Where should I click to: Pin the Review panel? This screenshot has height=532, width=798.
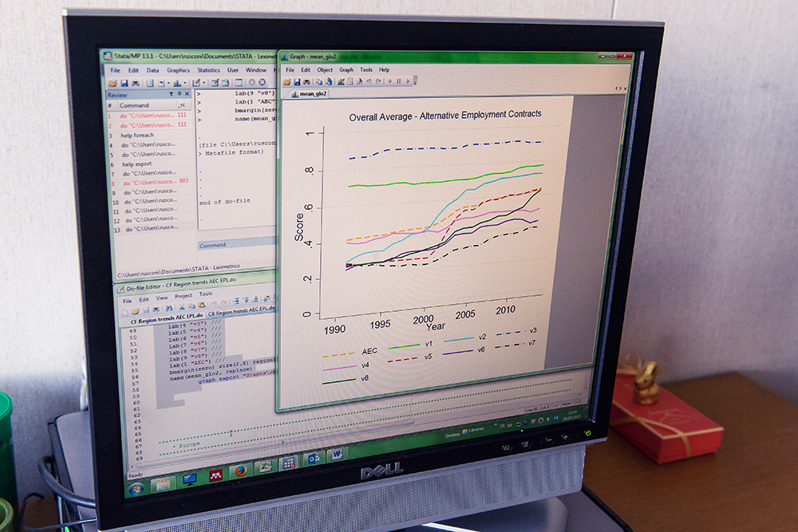click(179, 94)
